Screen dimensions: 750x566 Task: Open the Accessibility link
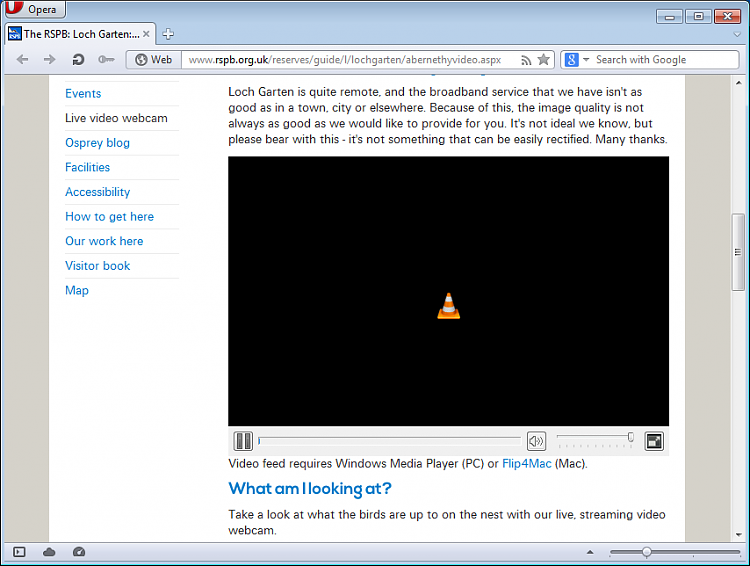tap(98, 192)
